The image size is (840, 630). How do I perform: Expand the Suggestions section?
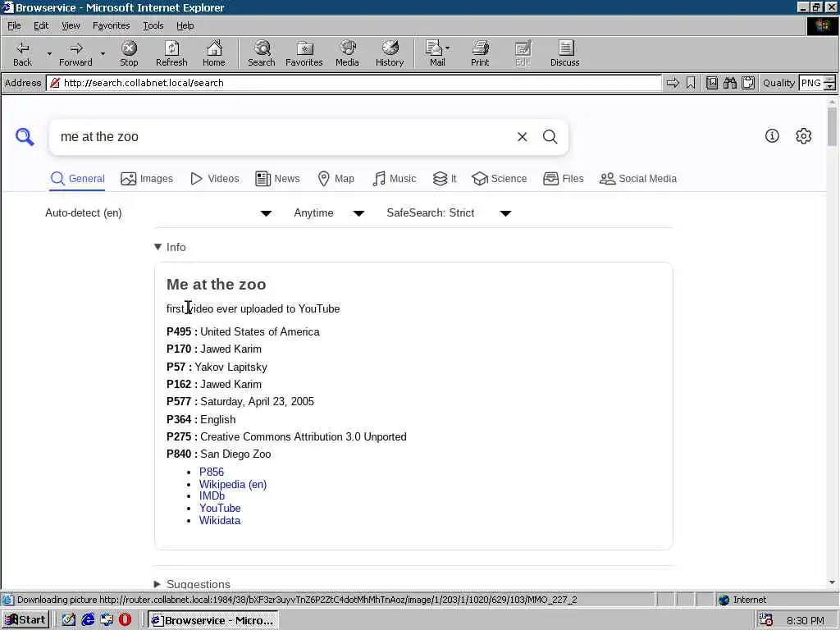click(192, 584)
